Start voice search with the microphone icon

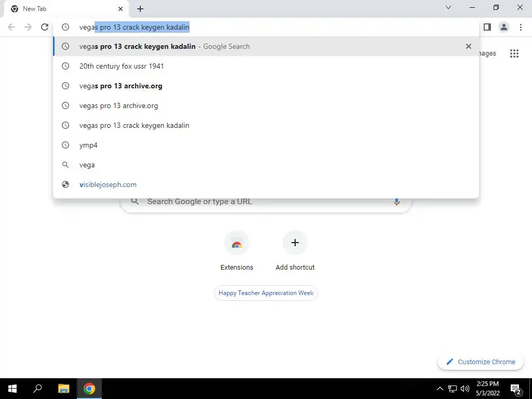click(x=396, y=202)
